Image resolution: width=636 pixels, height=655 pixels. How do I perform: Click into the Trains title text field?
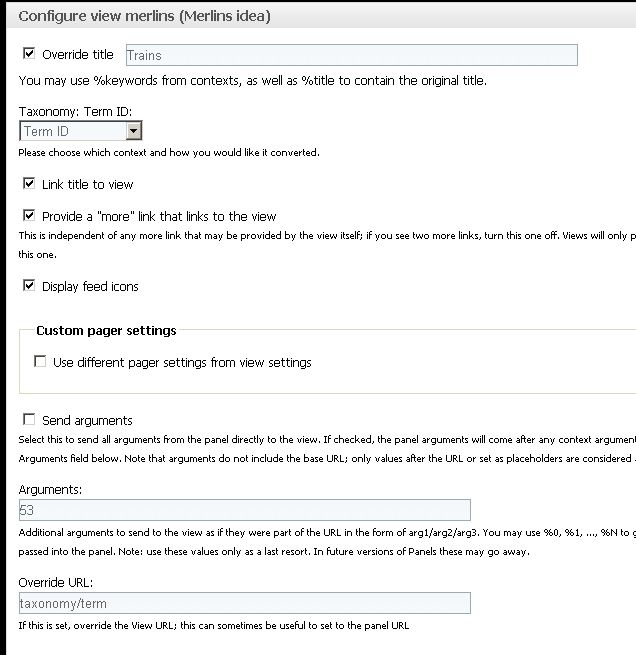click(352, 55)
